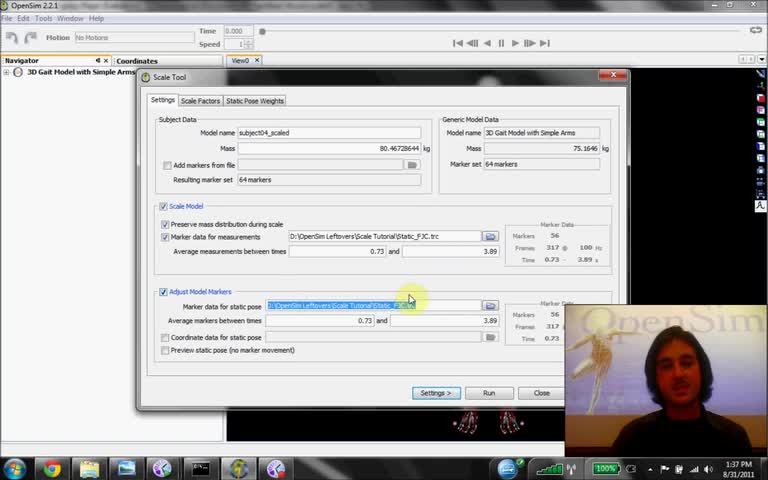Image resolution: width=768 pixels, height=480 pixels.
Task: Click the topmost diagonal-line icon in view toolbar
Action: 760,73
